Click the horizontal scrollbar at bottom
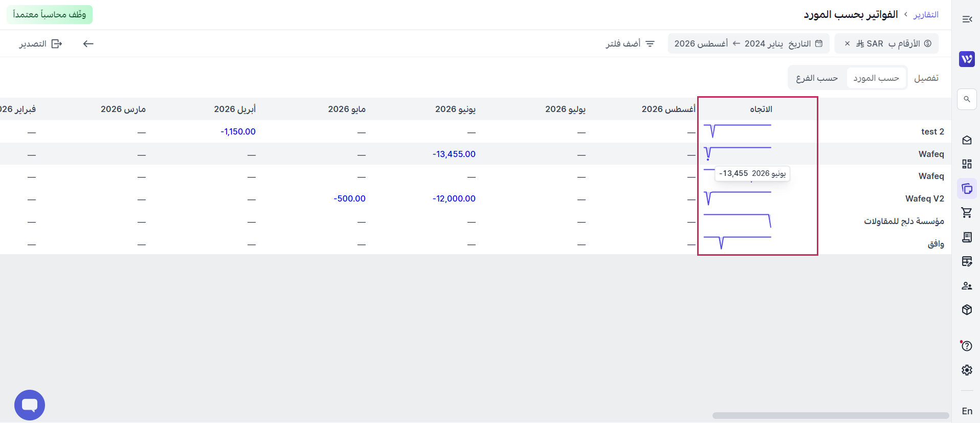The width and height of the screenshot is (980, 423). 831,415
